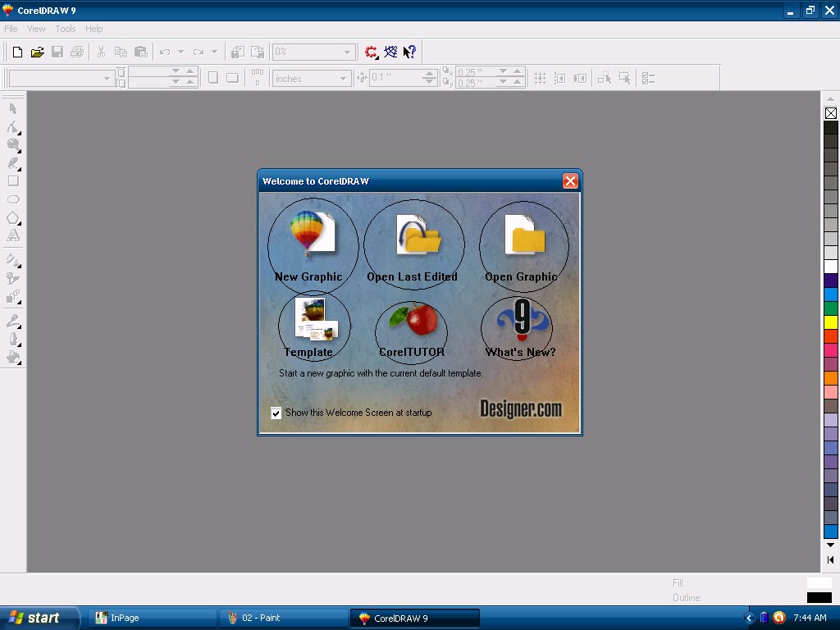Open the Application Launcher icon
Screen dimensions: 840x630
click(371, 51)
